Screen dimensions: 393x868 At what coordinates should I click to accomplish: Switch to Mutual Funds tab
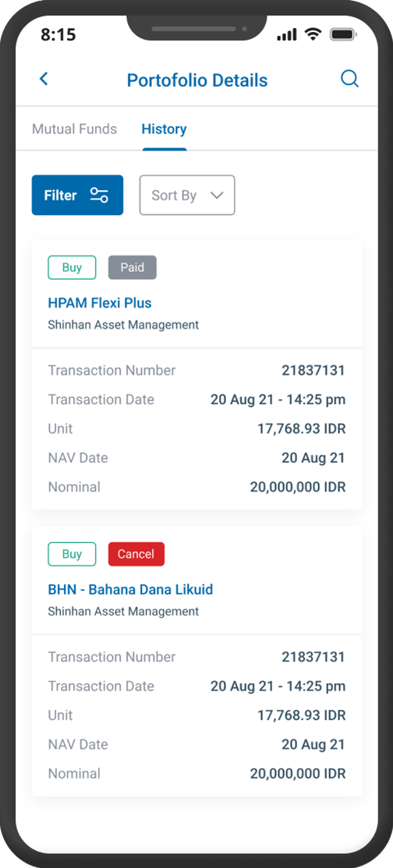coord(74,129)
